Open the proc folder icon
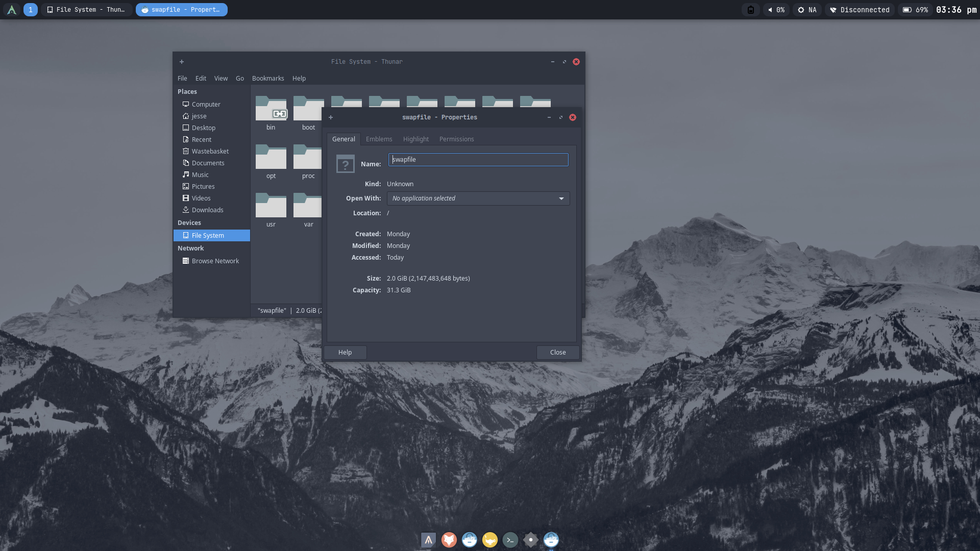 [x=307, y=157]
